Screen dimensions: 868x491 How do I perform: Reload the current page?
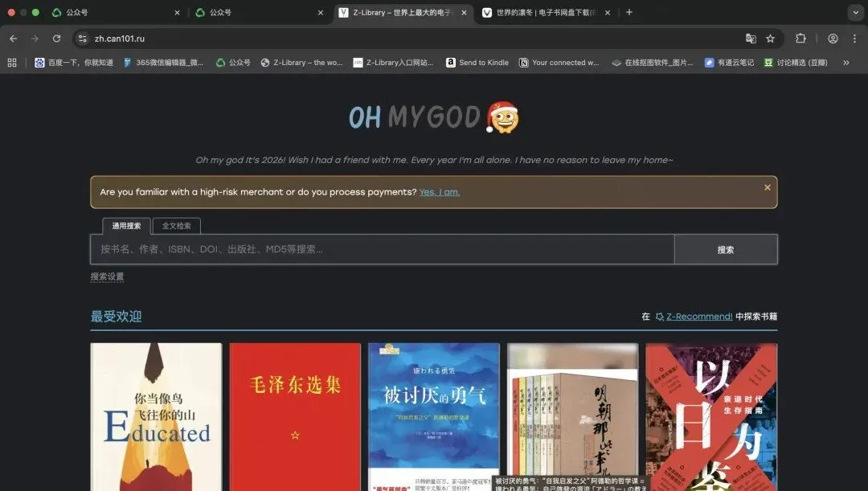point(56,39)
